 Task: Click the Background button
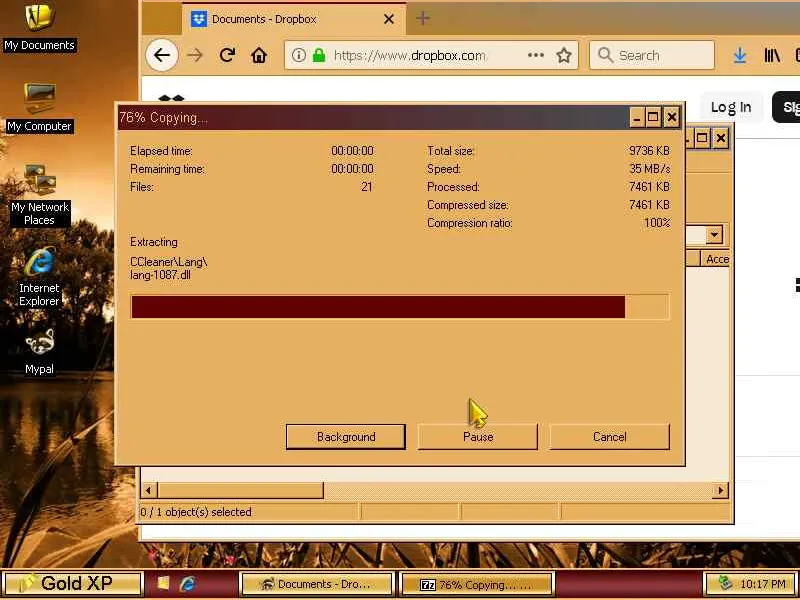(345, 437)
